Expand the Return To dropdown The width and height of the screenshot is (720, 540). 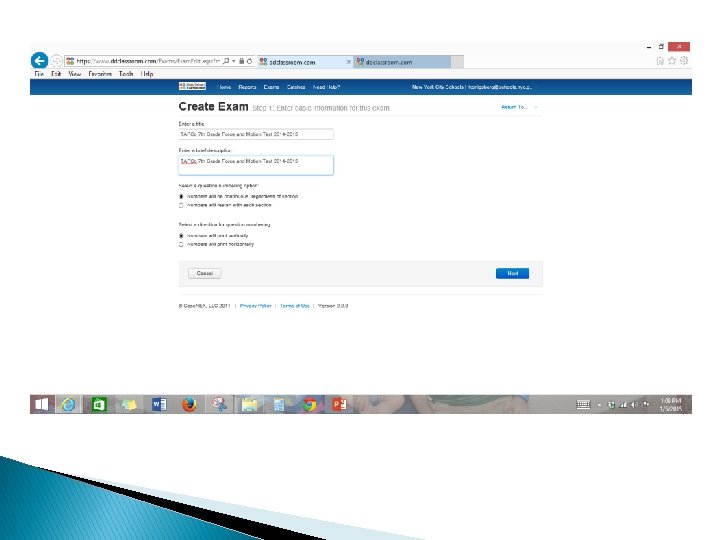coord(519,107)
